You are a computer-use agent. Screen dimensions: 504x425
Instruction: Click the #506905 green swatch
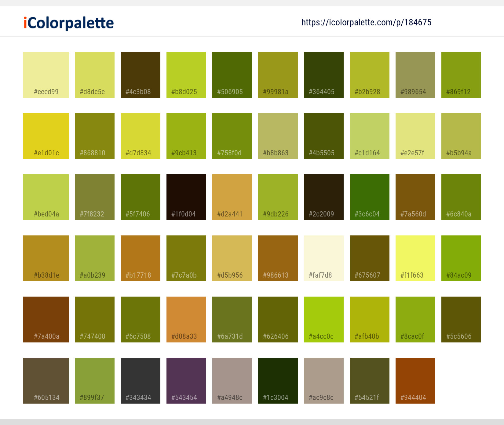[x=232, y=75]
